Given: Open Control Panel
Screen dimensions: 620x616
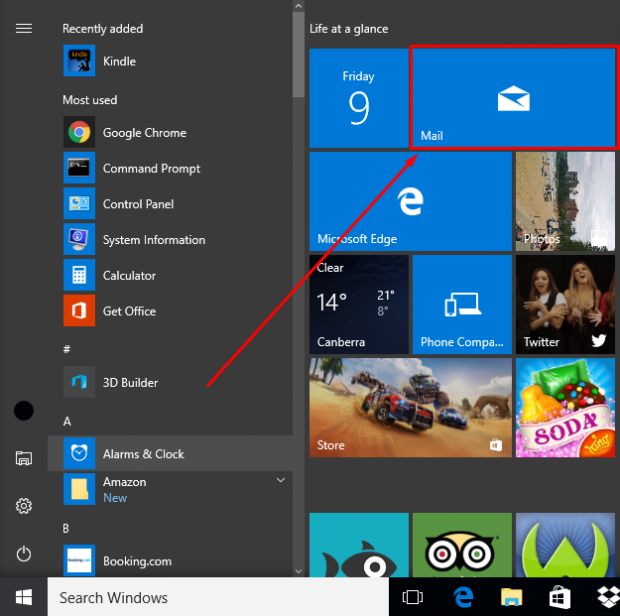Looking at the screenshot, I should click(x=170, y=204).
